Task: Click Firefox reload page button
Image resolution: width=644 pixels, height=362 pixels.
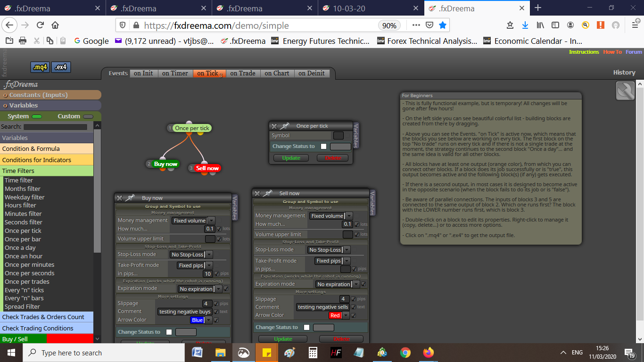Action: coord(40,25)
